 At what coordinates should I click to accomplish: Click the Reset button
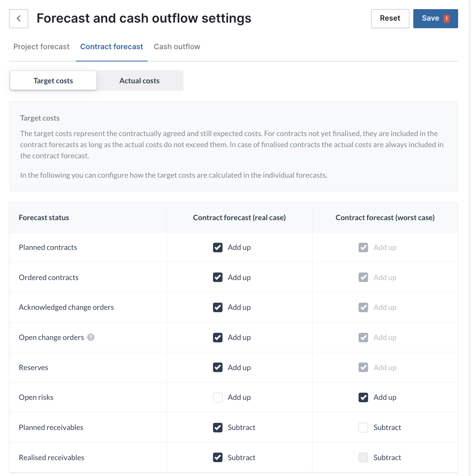(x=390, y=19)
